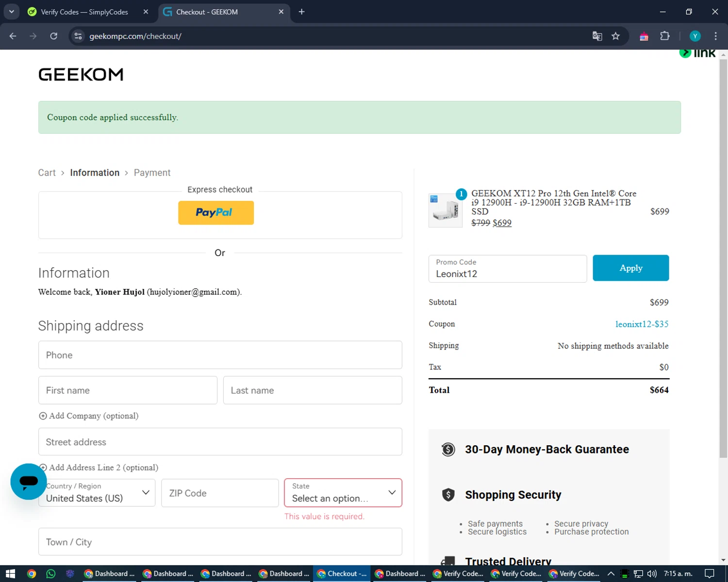Click the Street address field
Viewport: 728px width, 582px height.
(x=220, y=442)
